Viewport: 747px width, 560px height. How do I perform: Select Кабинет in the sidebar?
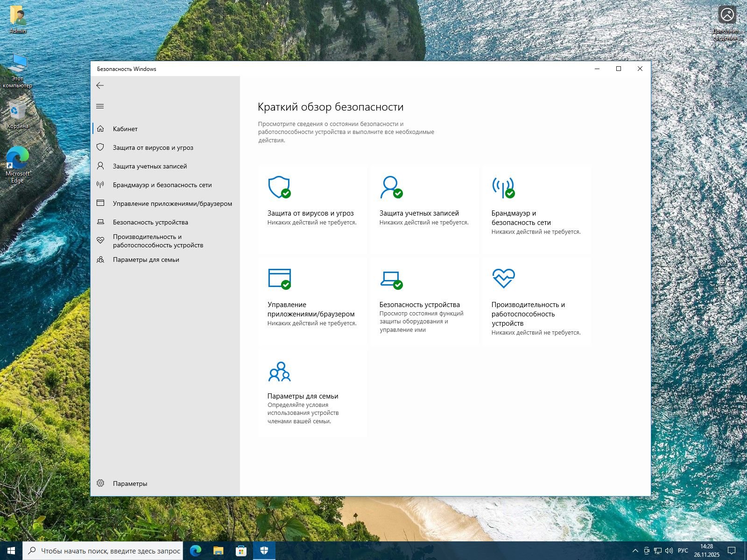click(125, 129)
